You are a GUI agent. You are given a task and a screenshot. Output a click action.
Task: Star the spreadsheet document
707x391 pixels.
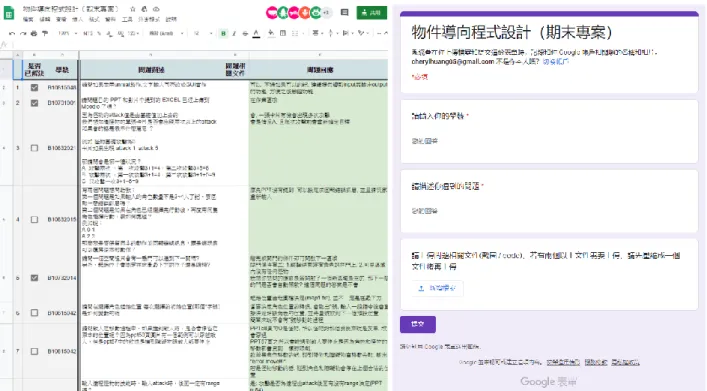[x=133, y=9]
